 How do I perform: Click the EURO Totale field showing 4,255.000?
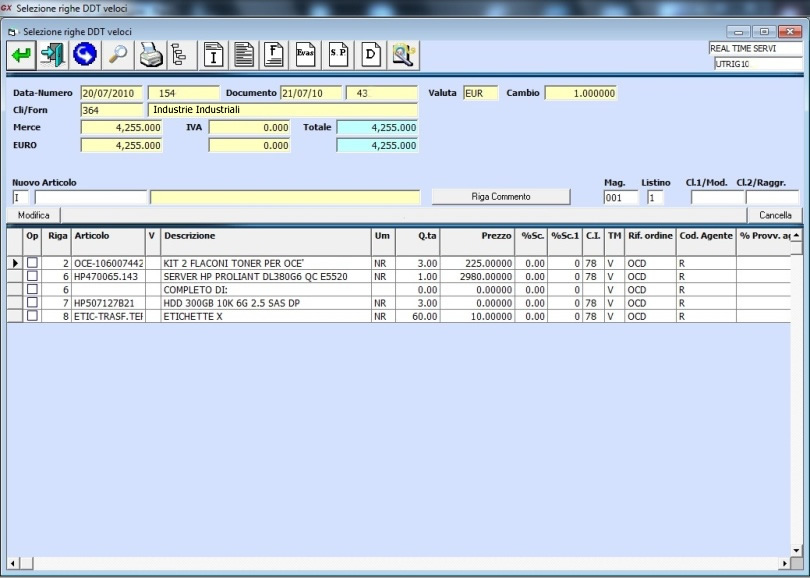pyautogui.click(x=377, y=146)
